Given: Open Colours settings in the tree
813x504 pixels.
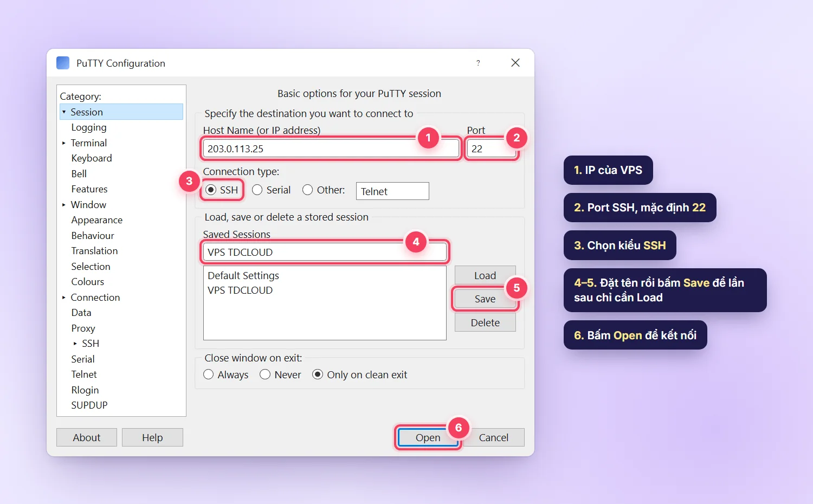Looking at the screenshot, I should 88,282.
